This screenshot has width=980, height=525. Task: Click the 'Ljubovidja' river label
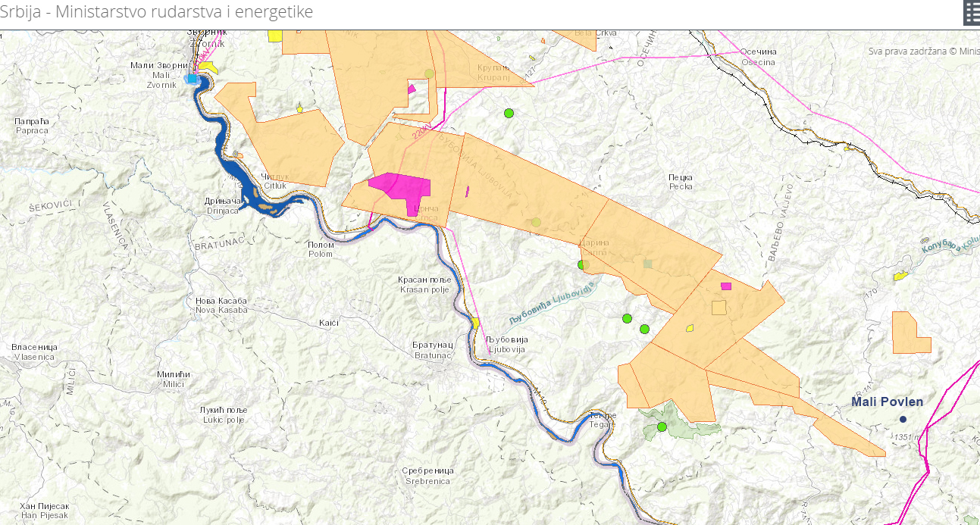(x=553, y=303)
